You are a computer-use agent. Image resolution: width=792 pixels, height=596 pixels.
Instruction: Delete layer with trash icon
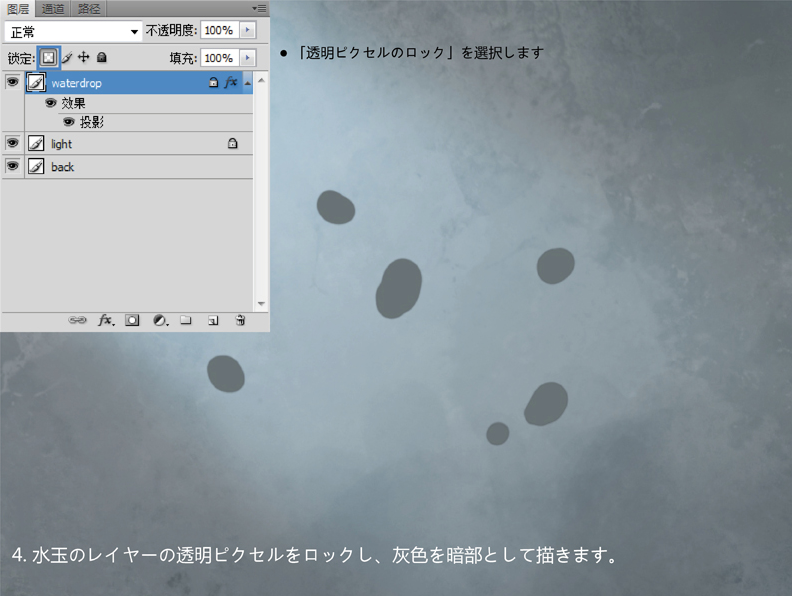(x=240, y=320)
